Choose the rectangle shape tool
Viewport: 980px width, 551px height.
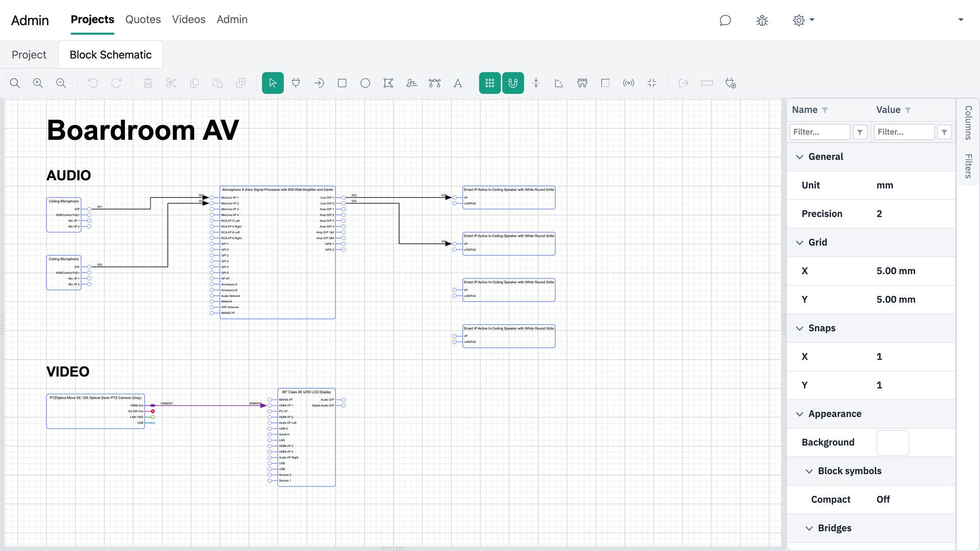(x=342, y=83)
